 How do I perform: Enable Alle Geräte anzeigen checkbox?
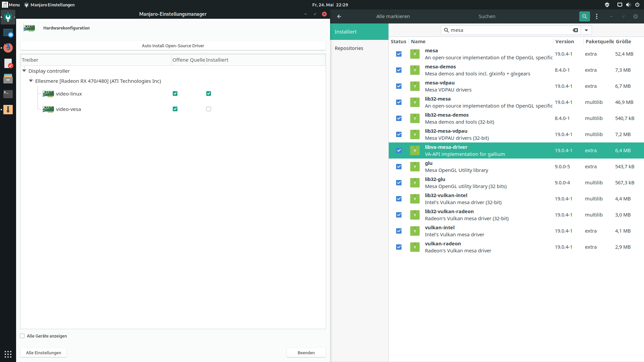pyautogui.click(x=22, y=336)
